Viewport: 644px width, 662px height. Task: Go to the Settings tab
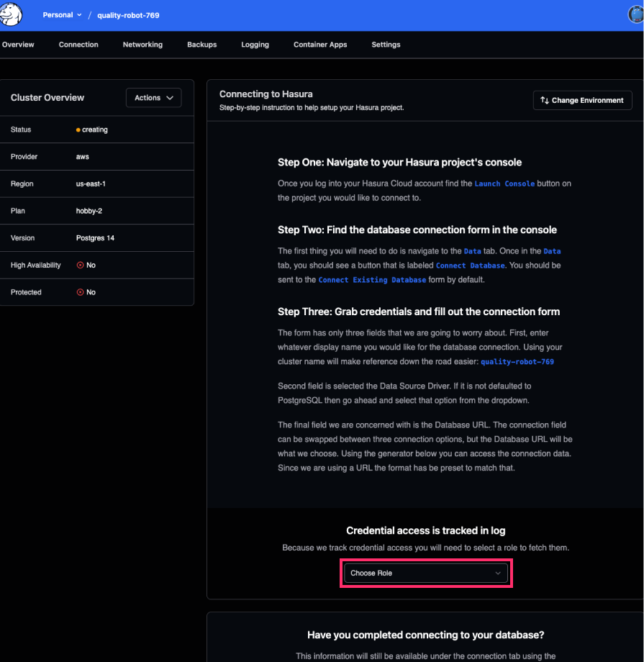click(386, 44)
